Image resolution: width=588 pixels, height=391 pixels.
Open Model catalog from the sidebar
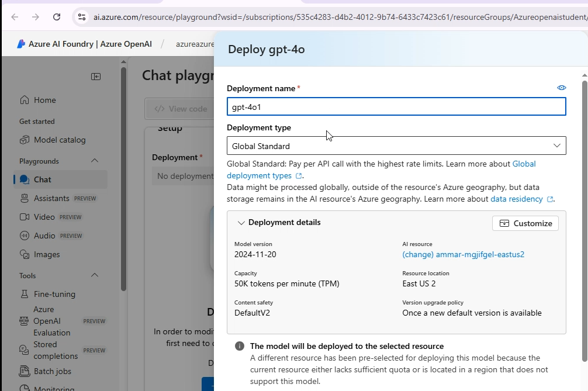59,140
